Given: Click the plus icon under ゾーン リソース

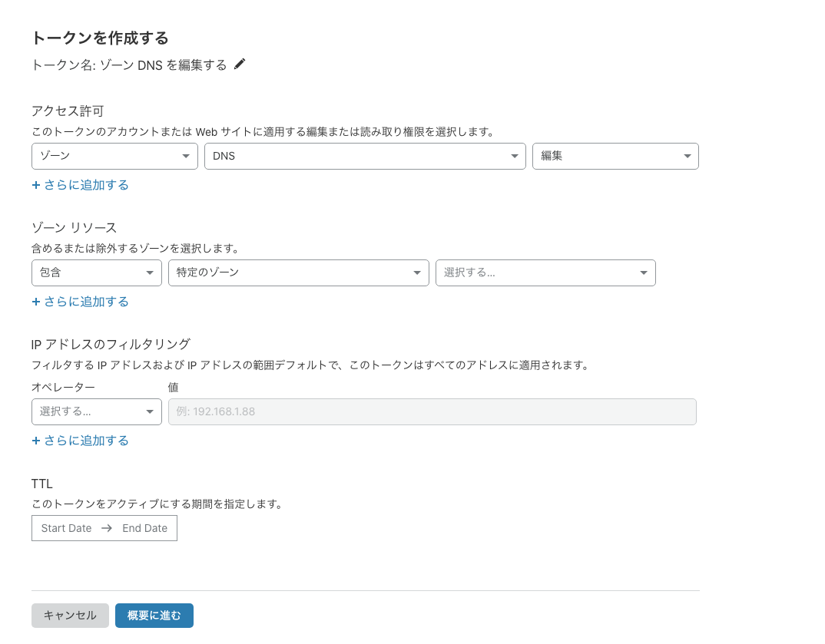Looking at the screenshot, I should (36, 302).
